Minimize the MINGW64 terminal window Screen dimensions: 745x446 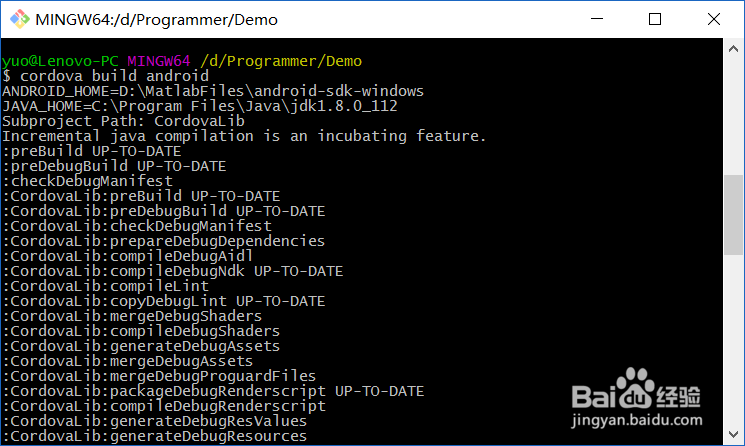597,19
